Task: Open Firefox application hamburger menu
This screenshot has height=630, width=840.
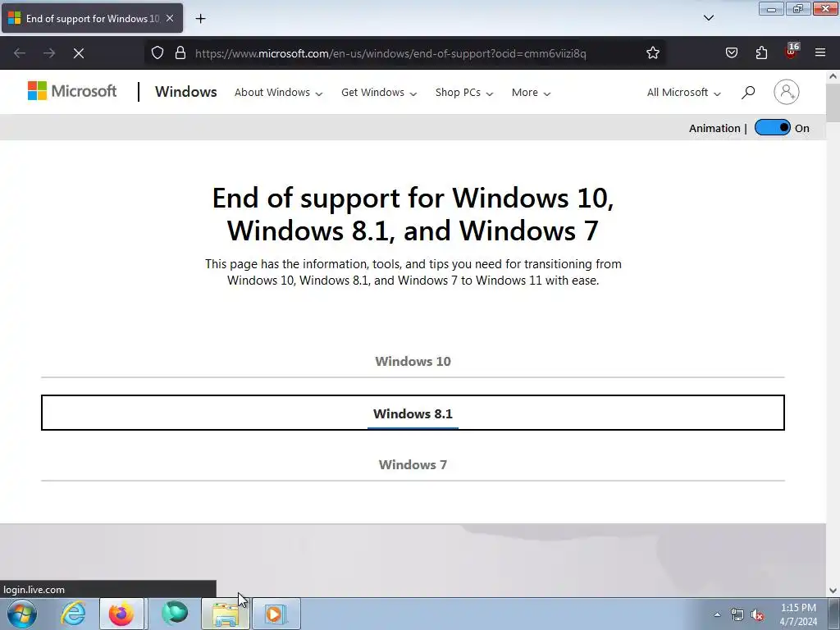Action: pyautogui.click(x=820, y=53)
